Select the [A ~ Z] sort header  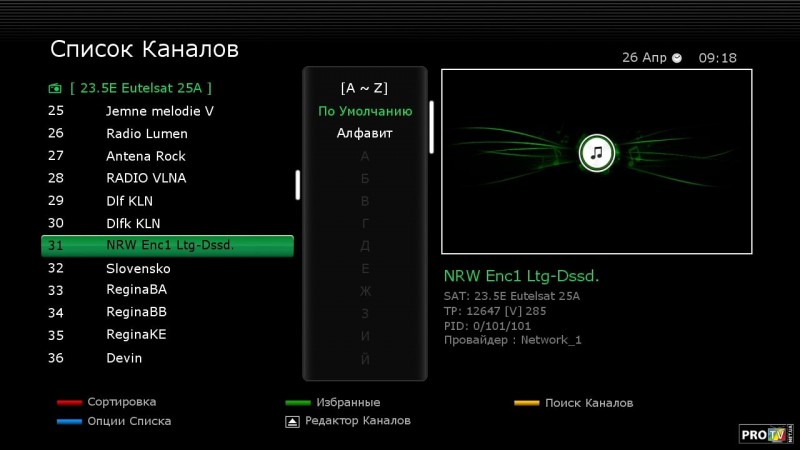364,88
